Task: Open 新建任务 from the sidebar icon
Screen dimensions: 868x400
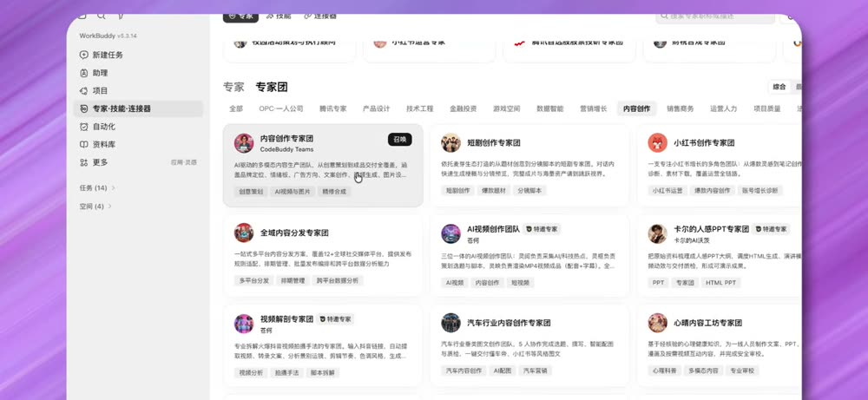Action: [x=83, y=55]
